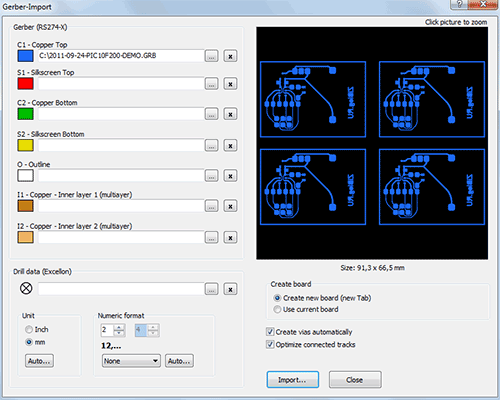Viewport: 500px width, 400px height.
Task: Change the light orange Inner layer 2 color
Action: coord(25,237)
